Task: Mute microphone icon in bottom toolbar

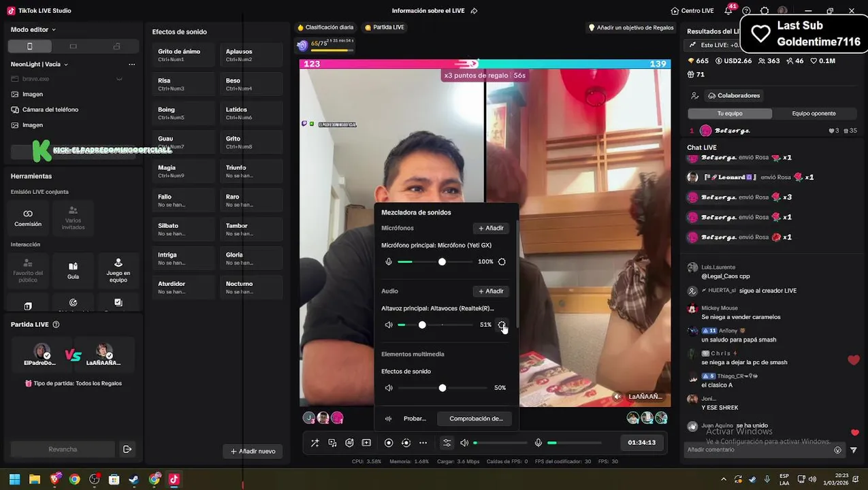Action: click(x=539, y=443)
